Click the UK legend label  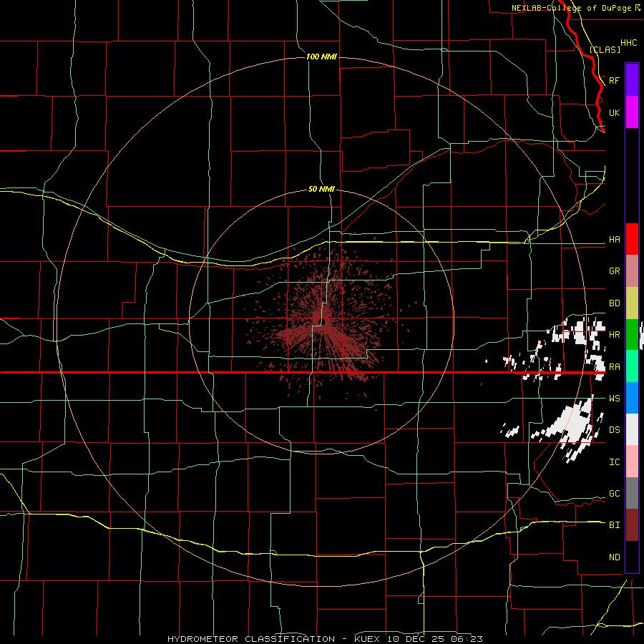click(614, 112)
